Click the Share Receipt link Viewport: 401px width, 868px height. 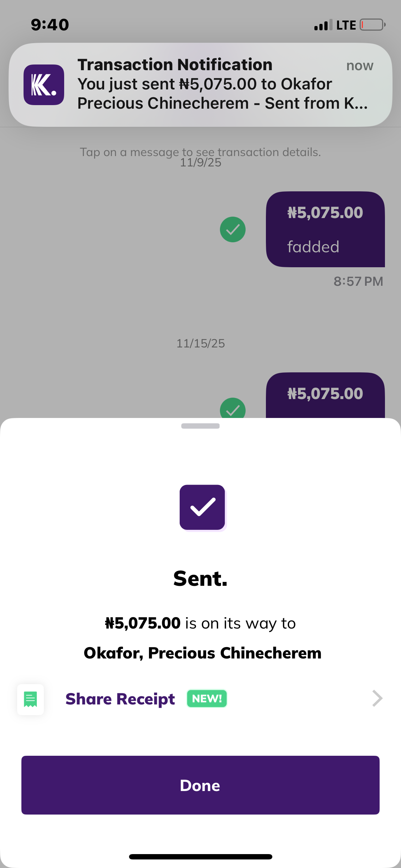coord(120,699)
